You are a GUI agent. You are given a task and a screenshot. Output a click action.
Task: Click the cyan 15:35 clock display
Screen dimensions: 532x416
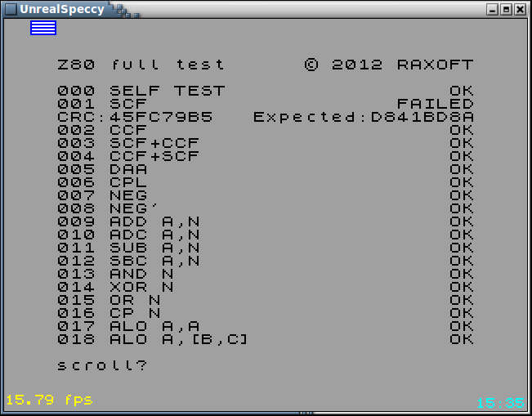[x=499, y=402]
